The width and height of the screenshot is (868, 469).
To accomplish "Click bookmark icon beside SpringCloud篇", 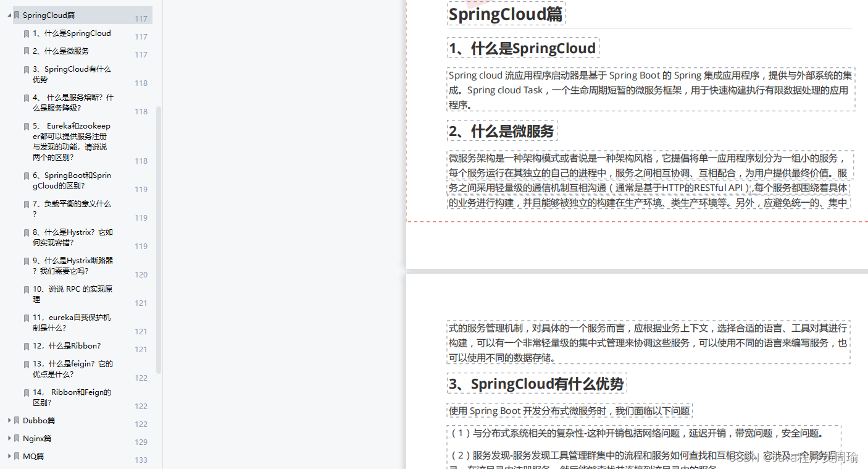I will point(17,15).
